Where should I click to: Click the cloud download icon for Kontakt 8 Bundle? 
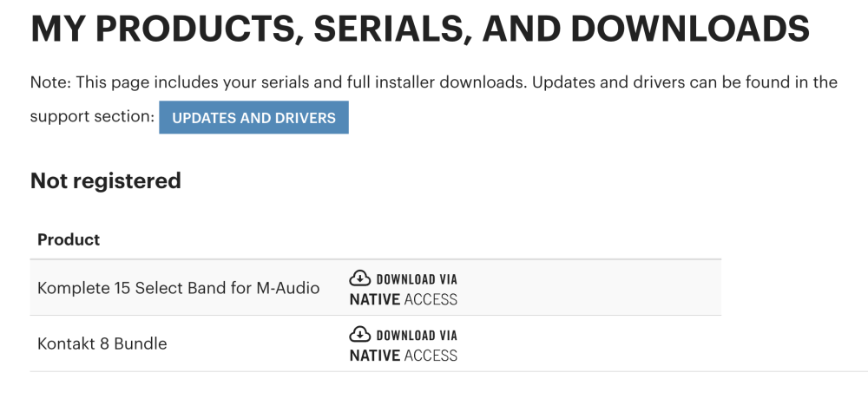pos(360,334)
